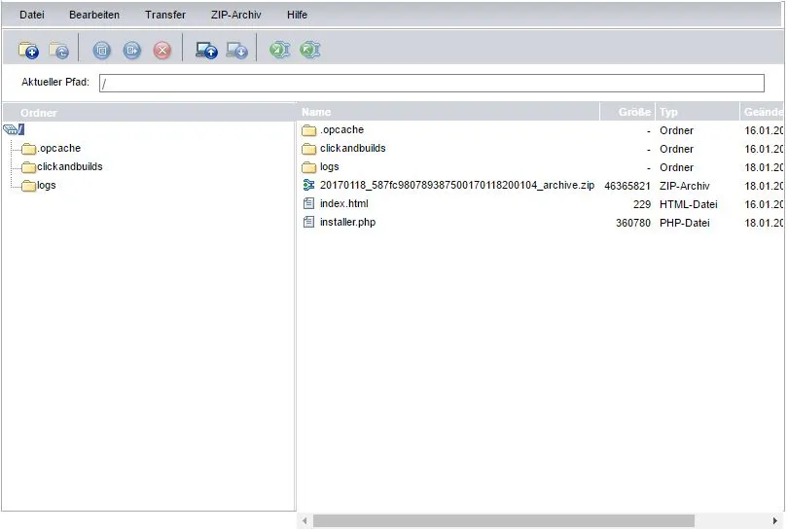Viewport: 788px width, 532px height.
Task: Click the copy toolbar icon
Action: 101,50
